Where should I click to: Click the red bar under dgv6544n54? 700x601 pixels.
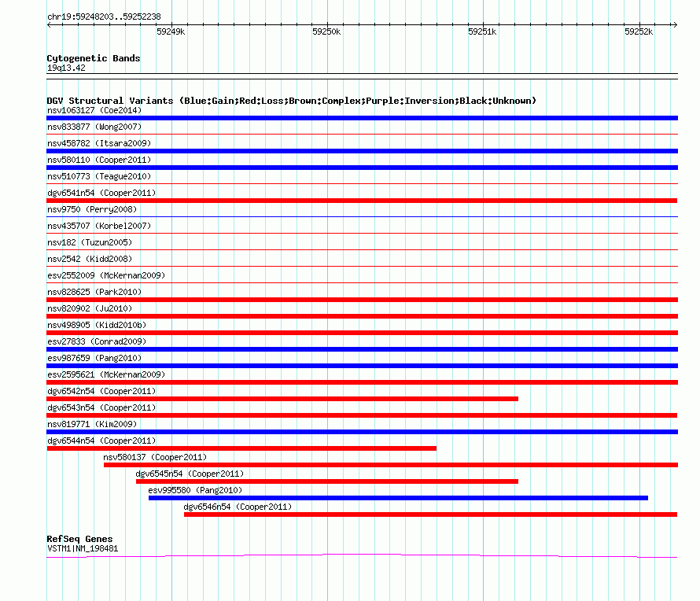[x=241, y=448]
